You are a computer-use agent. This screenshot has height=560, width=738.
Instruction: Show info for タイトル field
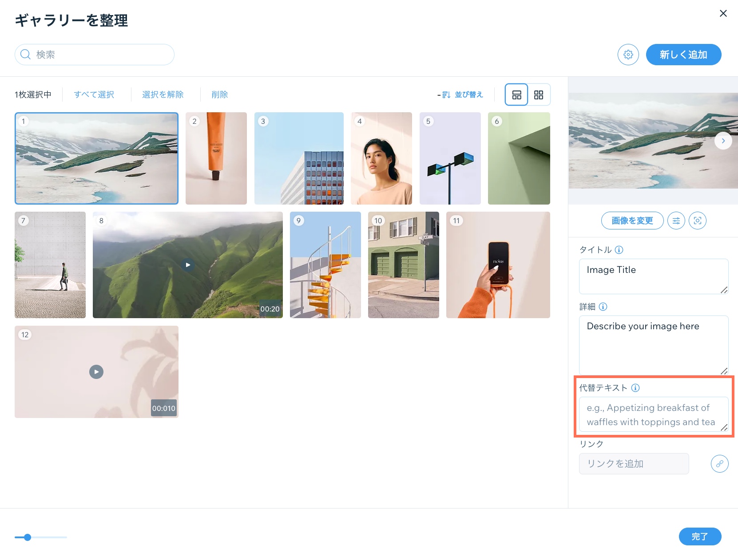pyautogui.click(x=619, y=250)
